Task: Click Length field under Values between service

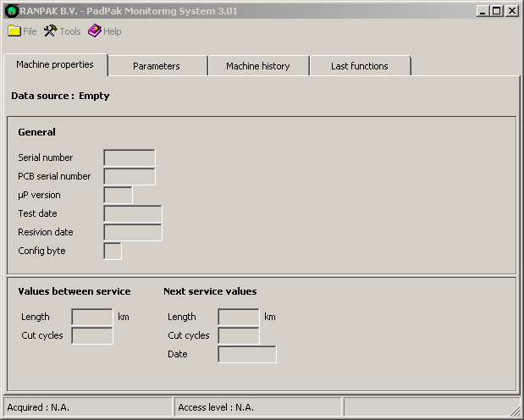Action: pyautogui.click(x=92, y=317)
